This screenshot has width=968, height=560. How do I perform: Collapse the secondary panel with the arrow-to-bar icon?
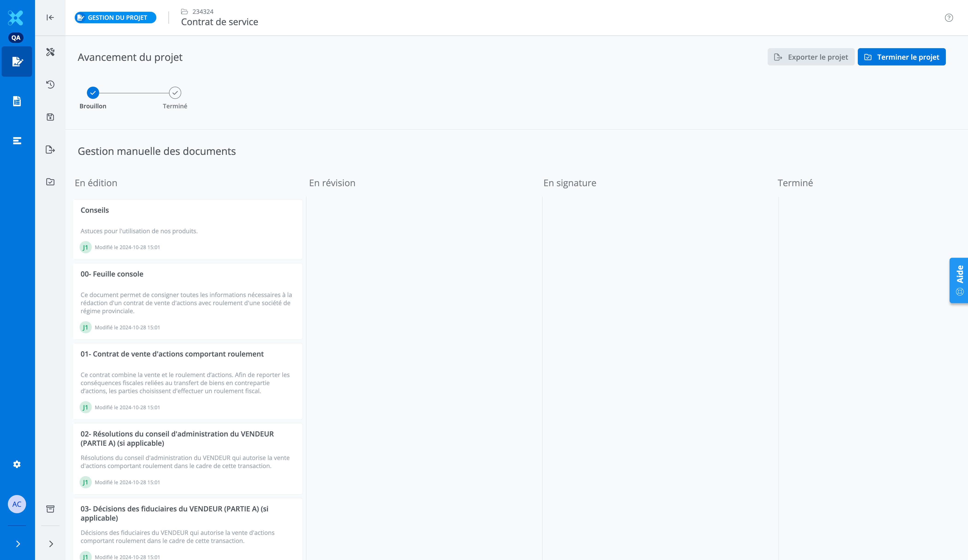tap(50, 18)
